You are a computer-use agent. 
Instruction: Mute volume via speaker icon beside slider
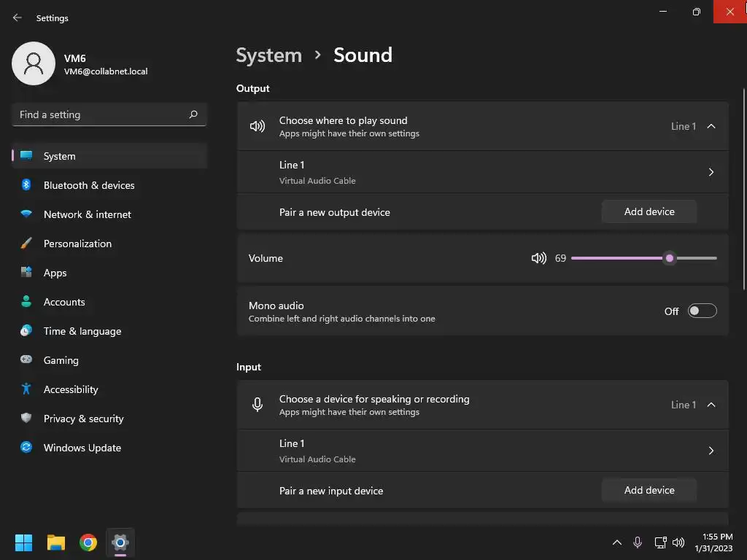coord(539,258)
